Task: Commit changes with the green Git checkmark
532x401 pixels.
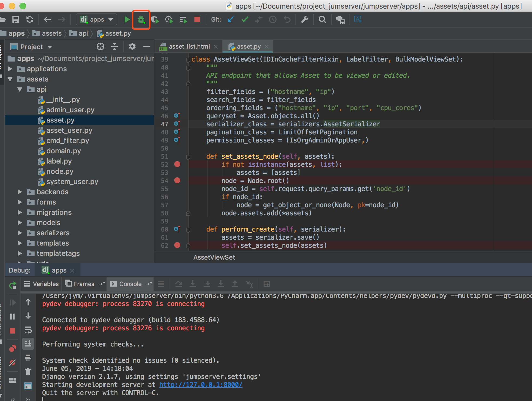Action: pyautogui.click(x=245, y=19)
